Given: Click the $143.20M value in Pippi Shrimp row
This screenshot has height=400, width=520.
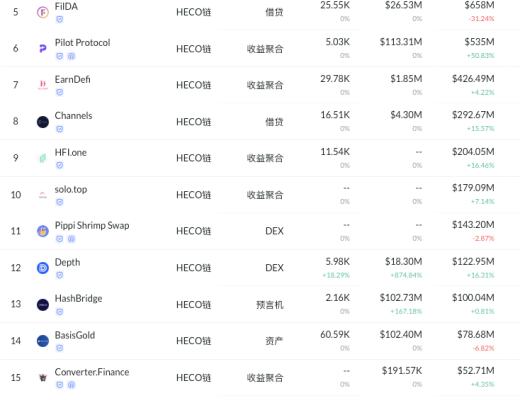Looking at the screenshot, I should (x=473, y=224).
